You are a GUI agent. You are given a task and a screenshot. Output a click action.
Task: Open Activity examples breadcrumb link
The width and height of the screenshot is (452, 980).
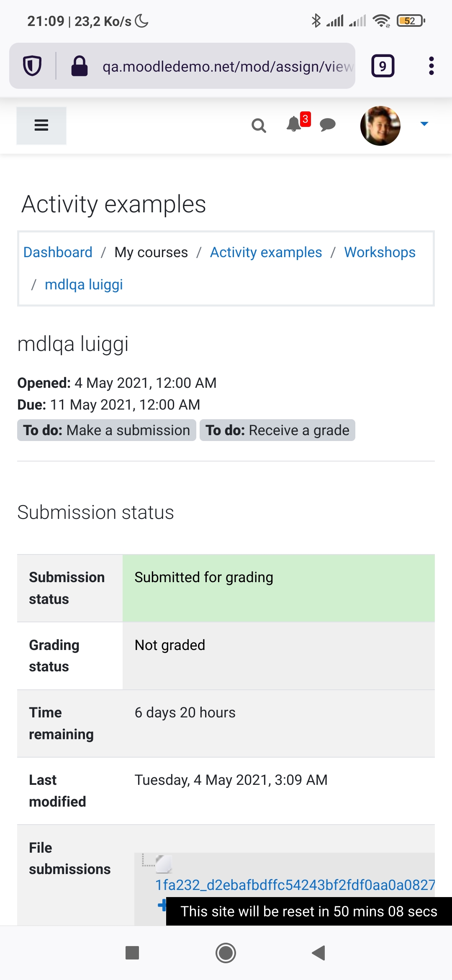pyautogui.click(x=266, y=253)
